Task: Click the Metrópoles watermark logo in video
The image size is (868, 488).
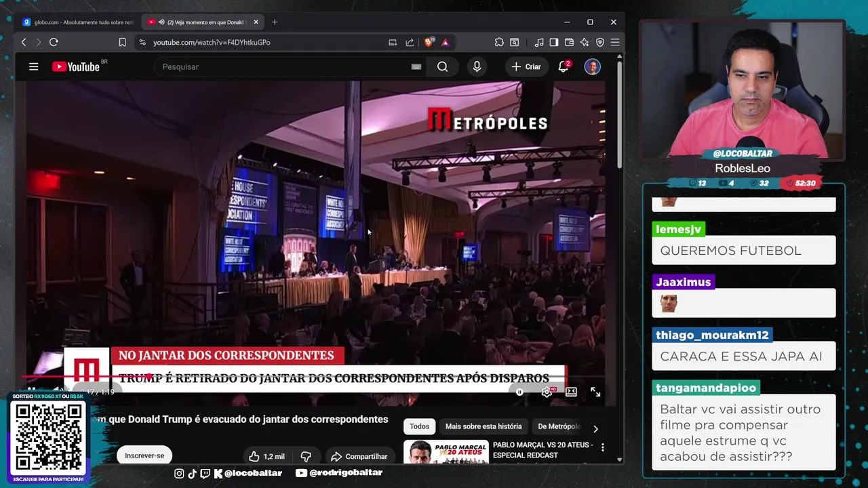Action: coord(487,120)
